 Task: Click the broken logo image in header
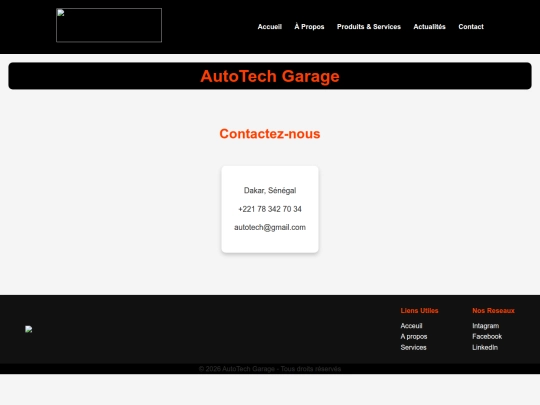coord(109,25)
